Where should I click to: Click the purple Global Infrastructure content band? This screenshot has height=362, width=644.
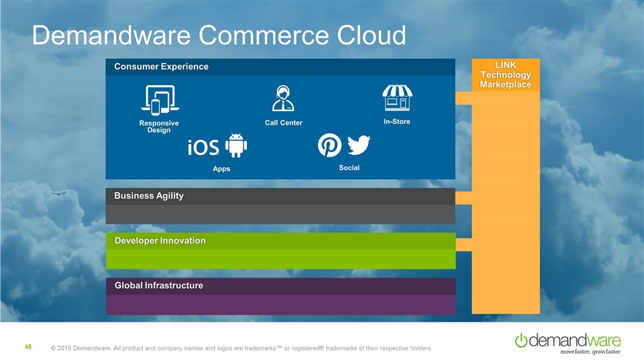point(280,304)
